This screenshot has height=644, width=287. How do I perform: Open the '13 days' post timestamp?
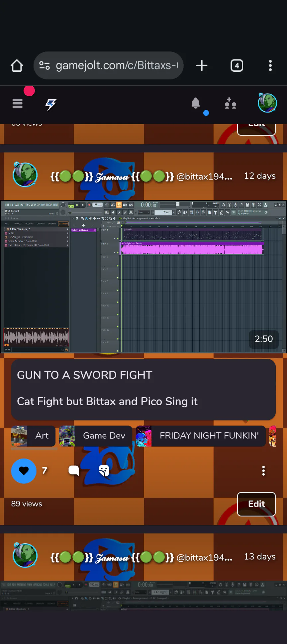[x=260, y=557]
